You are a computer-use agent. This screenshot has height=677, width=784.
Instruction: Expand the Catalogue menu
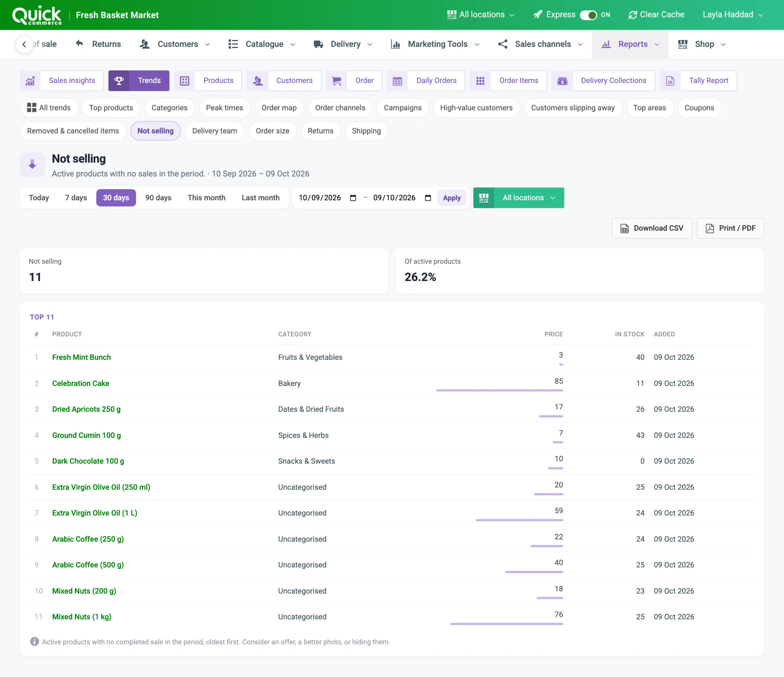(262, 44)
